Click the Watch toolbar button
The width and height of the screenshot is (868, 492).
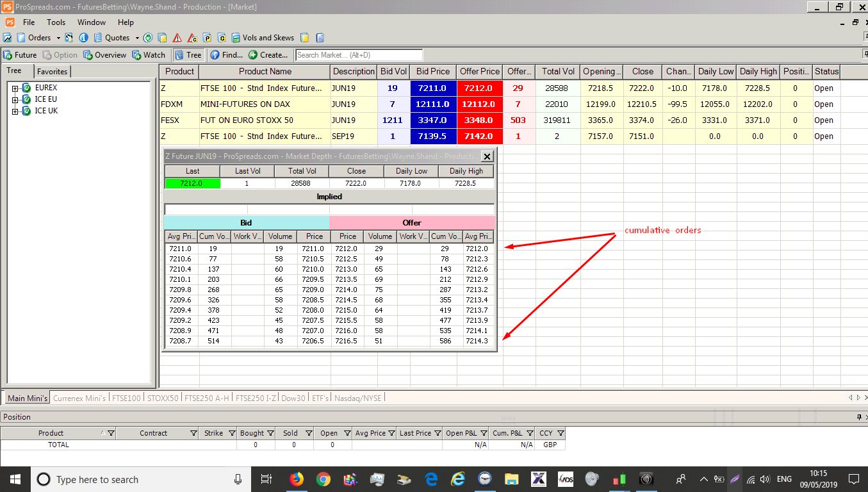(x=149, y=55)
